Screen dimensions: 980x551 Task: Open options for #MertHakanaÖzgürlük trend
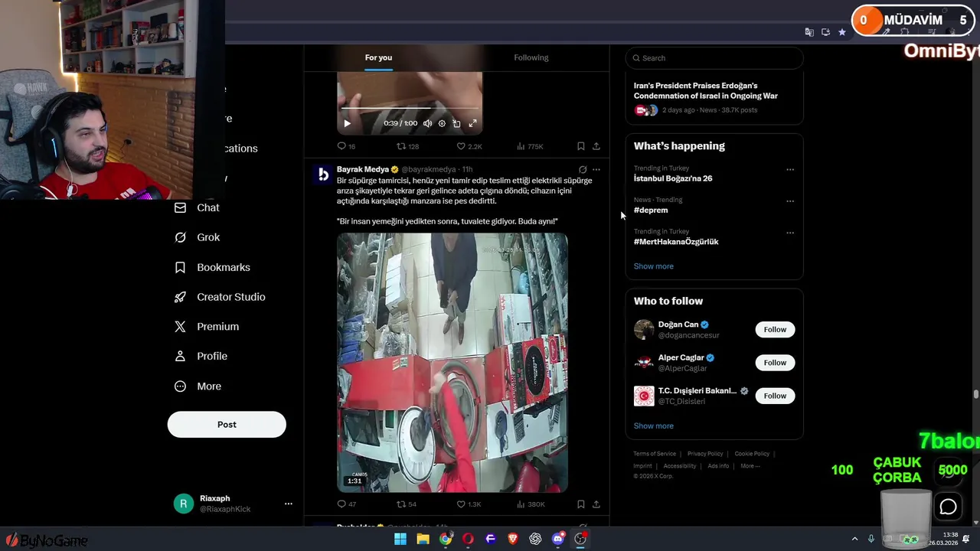(790, 233)
